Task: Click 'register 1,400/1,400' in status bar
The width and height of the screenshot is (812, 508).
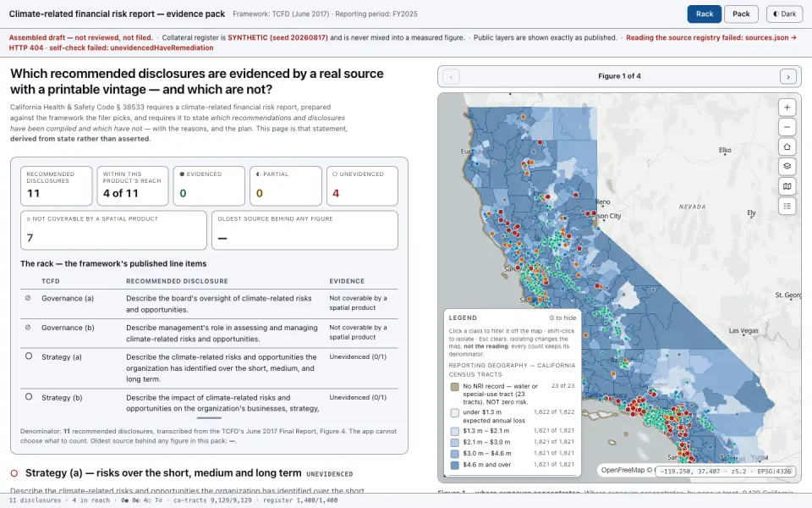Action: pos(300,500)
